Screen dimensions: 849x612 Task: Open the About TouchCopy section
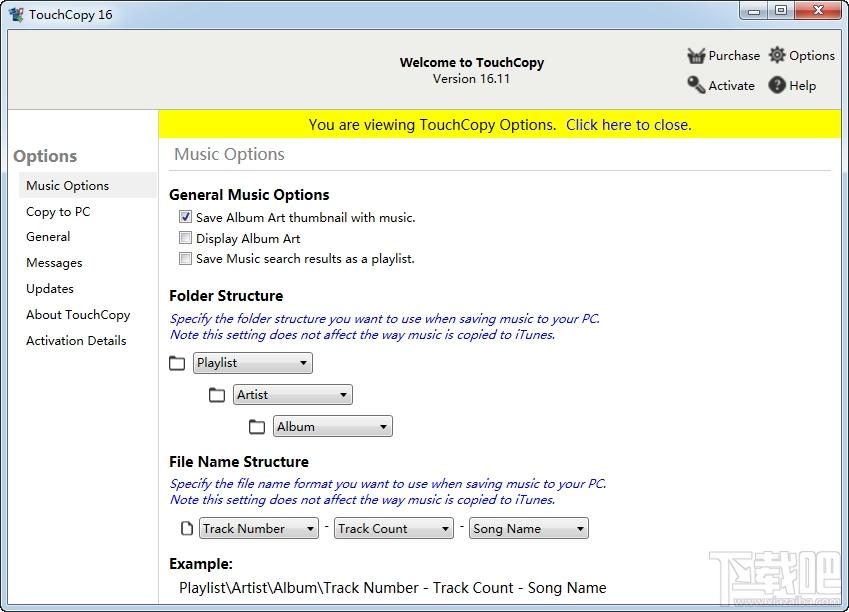78,315
